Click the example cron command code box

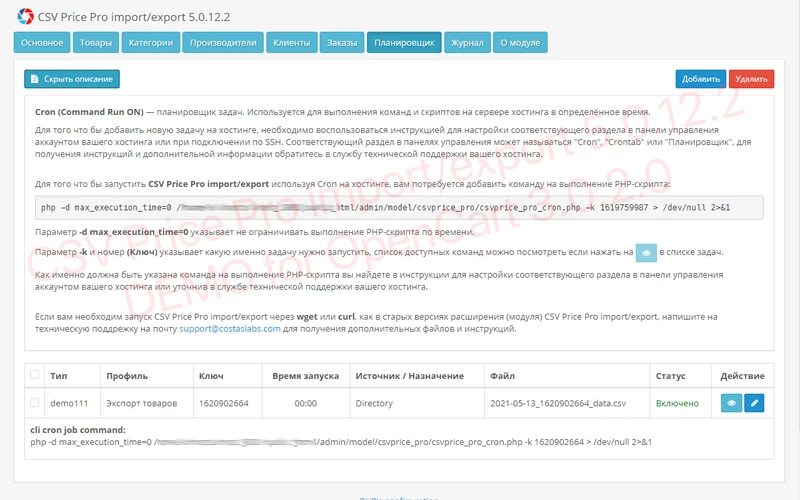[399, 208]
